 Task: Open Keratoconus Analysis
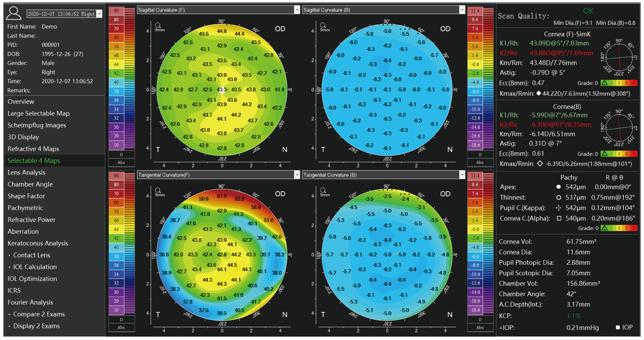[x=38, y=243]
